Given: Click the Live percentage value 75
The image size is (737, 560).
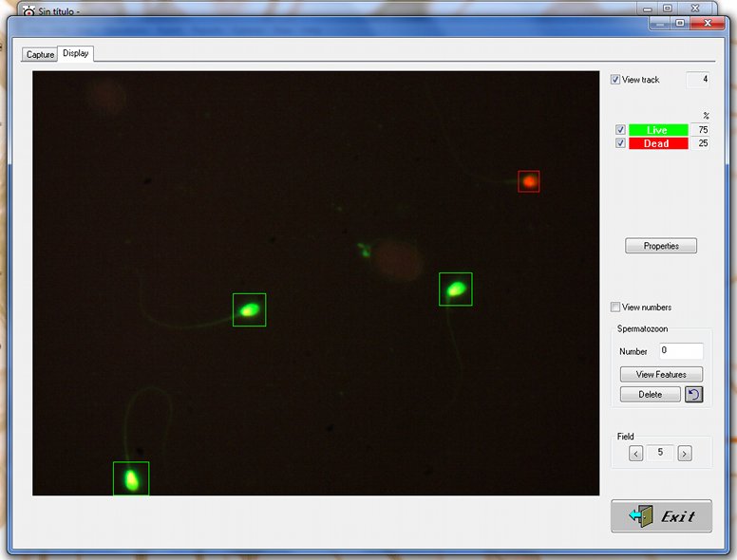Looking at the screenshot, I should pos(700,130).
